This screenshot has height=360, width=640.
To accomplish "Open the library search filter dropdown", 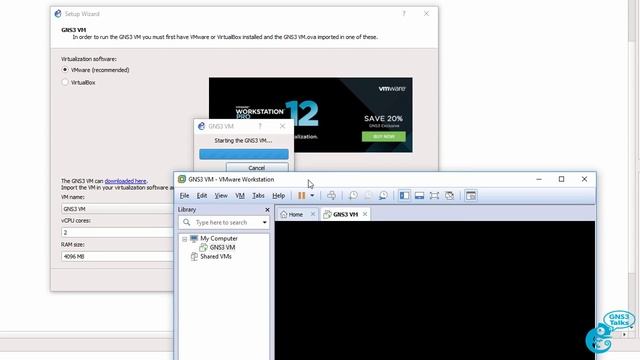I will (x=264, y=222).
